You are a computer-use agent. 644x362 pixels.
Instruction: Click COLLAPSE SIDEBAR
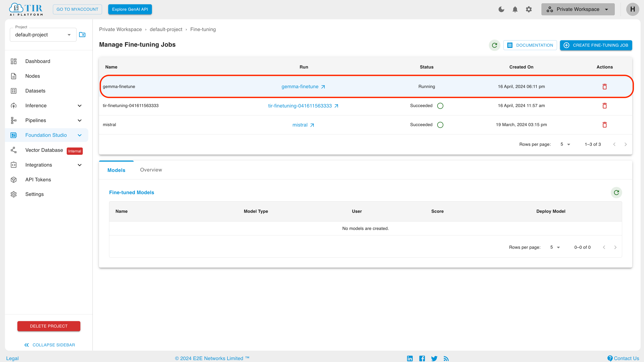[50, 345]
